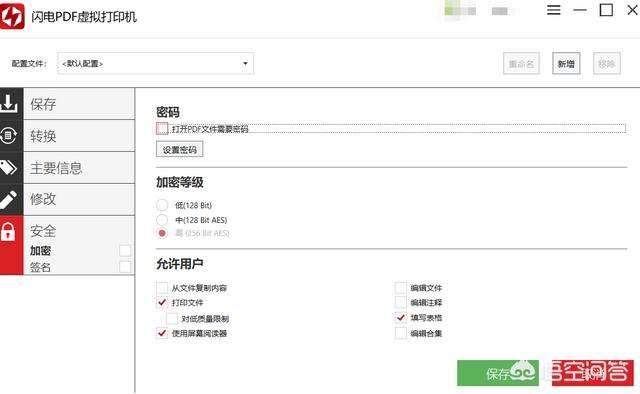Open the 主要信息 sidebar tab

point(79,168)
